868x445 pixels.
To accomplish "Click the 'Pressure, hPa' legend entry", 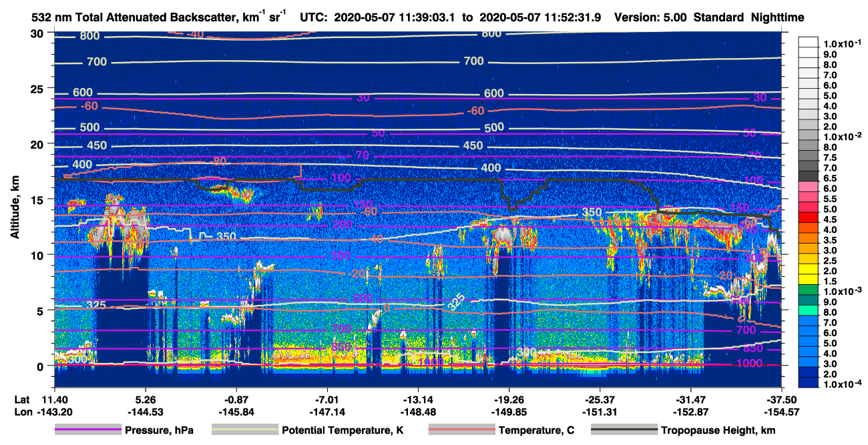I will (x=160, y=430).
